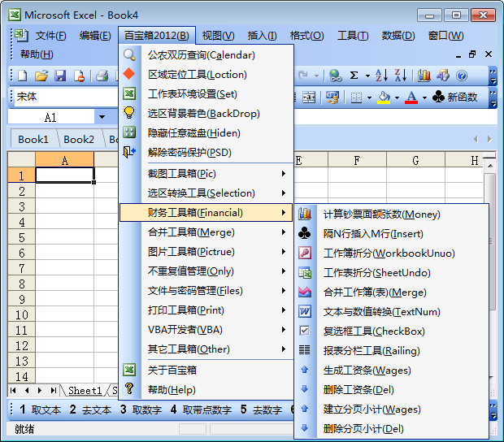The width and height of the screenshot is (504, 442).
Task: Select Sheet1 worksheet tab
Action: tap(85, 390)
